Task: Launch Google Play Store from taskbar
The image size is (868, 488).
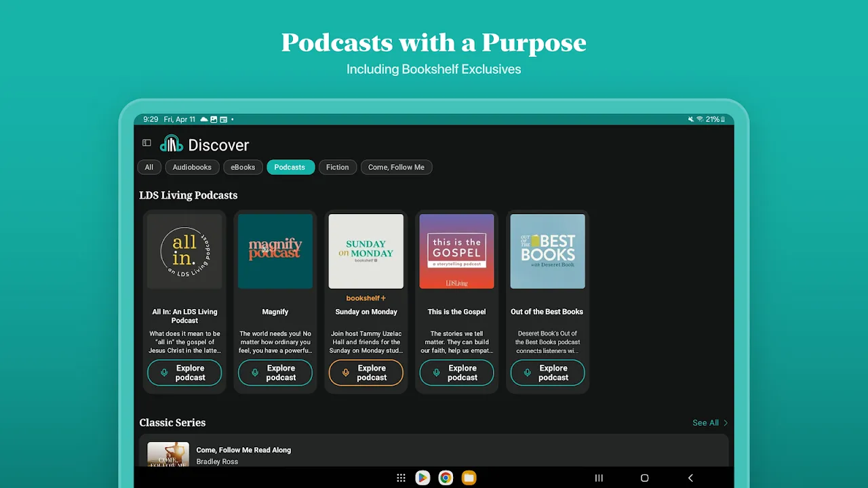Action: (x=422, y=478)
